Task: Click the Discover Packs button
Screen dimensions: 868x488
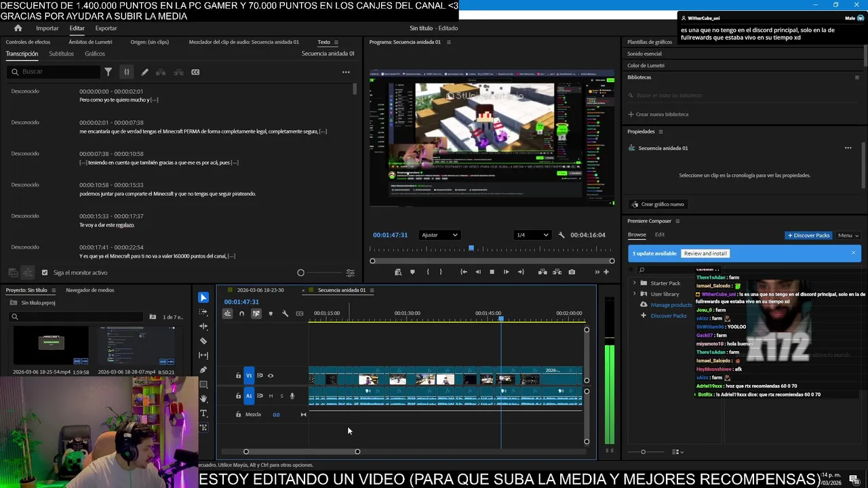Action: pos(808,235)
